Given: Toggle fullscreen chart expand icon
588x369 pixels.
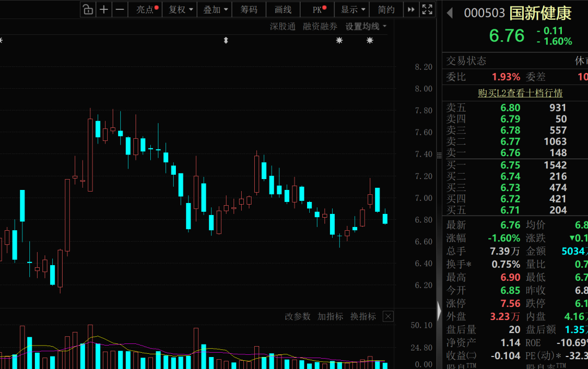Looking at the screenshot, I should pyautogui.click(x=427, y=9).
